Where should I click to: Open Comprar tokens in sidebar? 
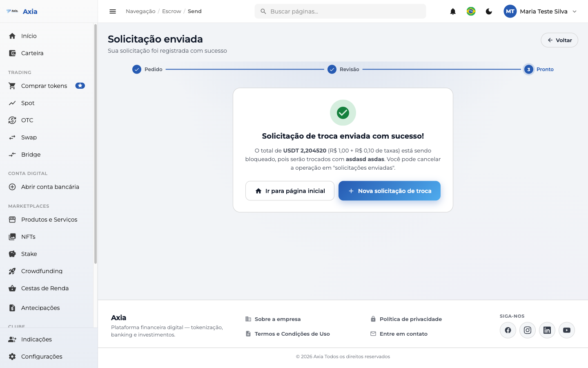(x=47, y=86)
